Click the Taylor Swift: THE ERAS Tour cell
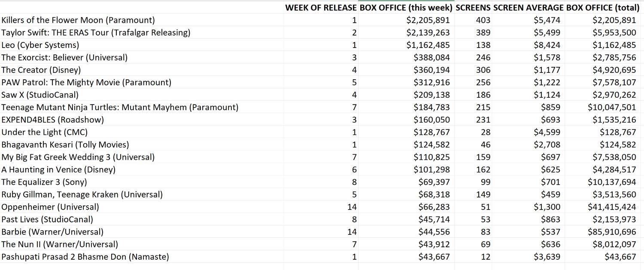Viewport: 644px width, 270px height. tap(96, 33)
